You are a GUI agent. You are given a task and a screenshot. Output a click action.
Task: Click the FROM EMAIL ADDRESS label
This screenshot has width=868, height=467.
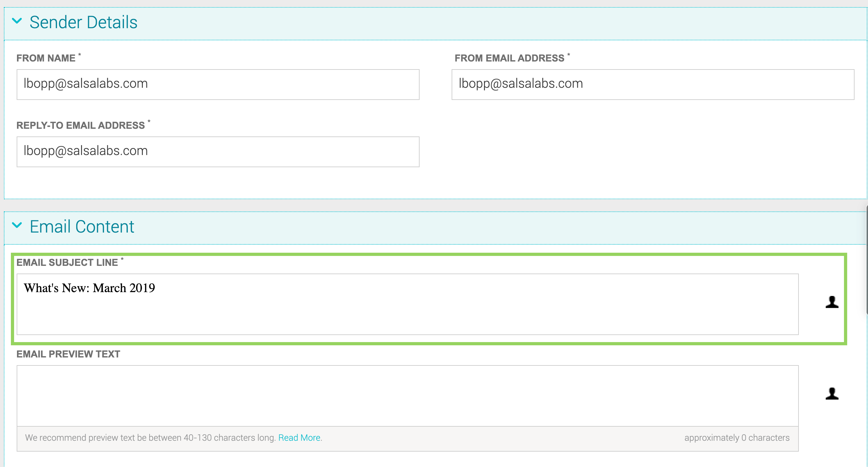point(509,58)
